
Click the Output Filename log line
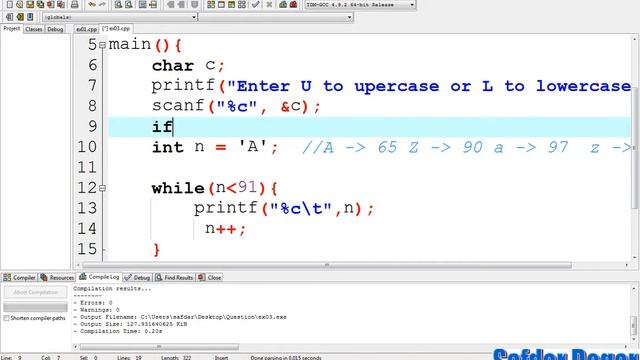point(180,317)
